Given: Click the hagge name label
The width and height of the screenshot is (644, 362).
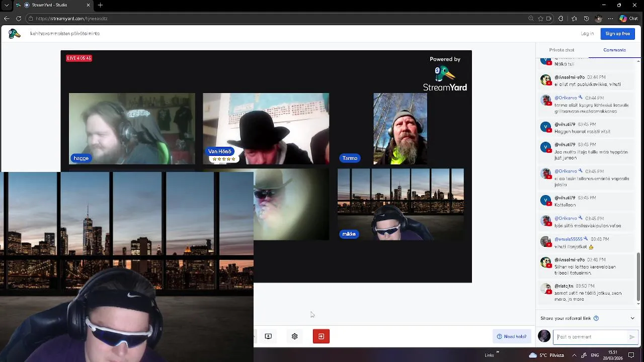Looking at the screenshot, I should pos(81,158).
